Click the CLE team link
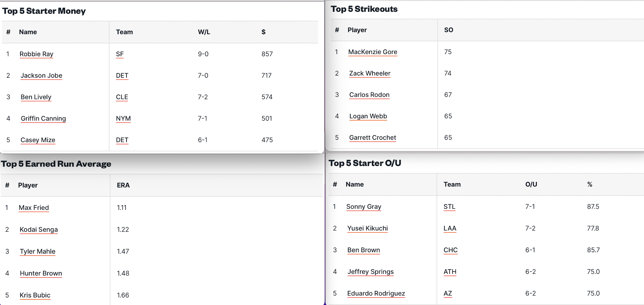Screen dimensions: 644x305 pos(122,97)
